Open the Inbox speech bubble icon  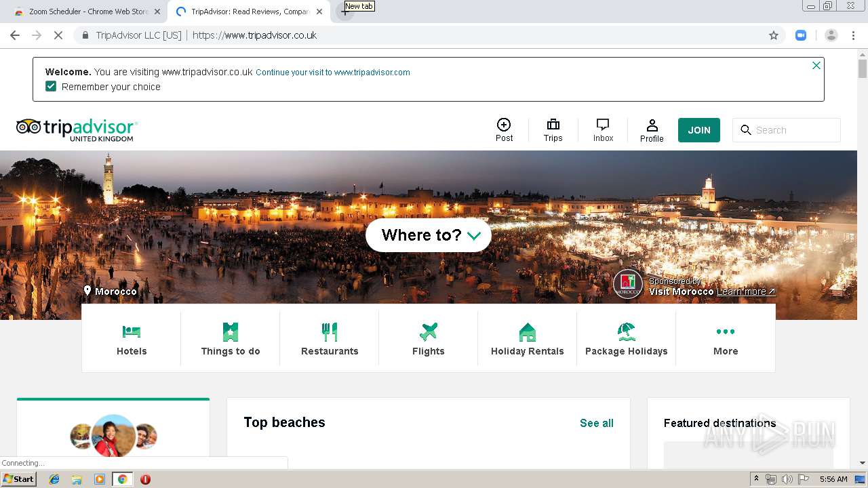[x=603, y=125]
